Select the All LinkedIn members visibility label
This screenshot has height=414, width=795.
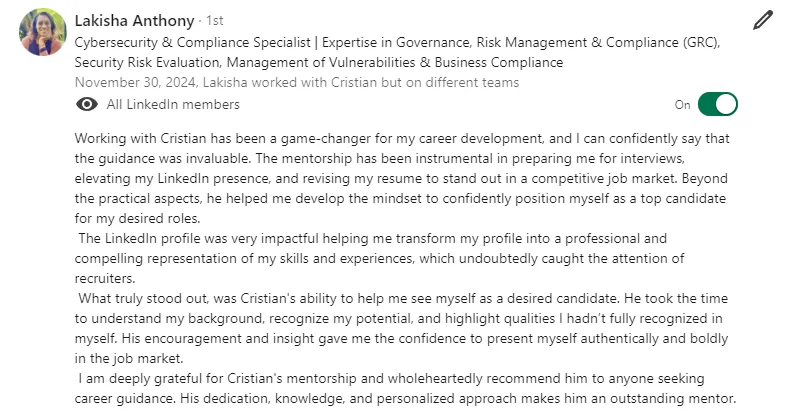click(173, 104)
